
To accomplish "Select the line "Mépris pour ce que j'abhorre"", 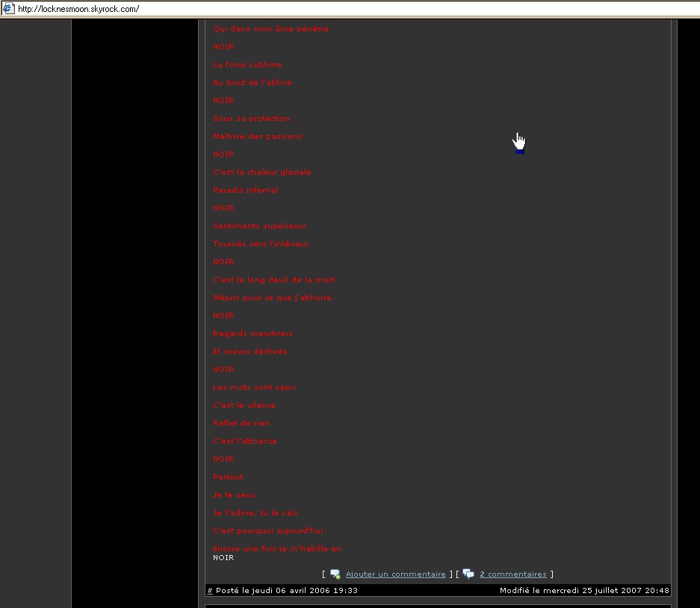I will click(x=272, y=298).
